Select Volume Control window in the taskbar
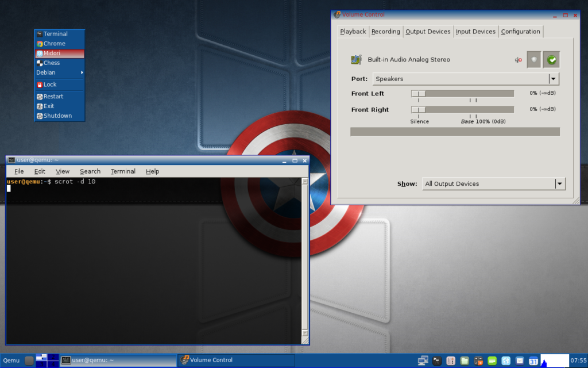Viewport: 588px width, 368px height. coord(235,361)
